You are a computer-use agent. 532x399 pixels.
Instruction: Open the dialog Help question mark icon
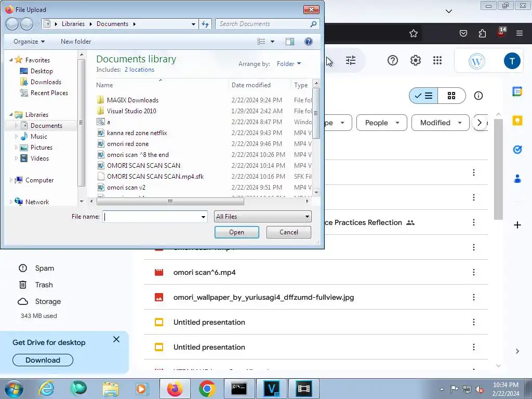pos(309,42)
